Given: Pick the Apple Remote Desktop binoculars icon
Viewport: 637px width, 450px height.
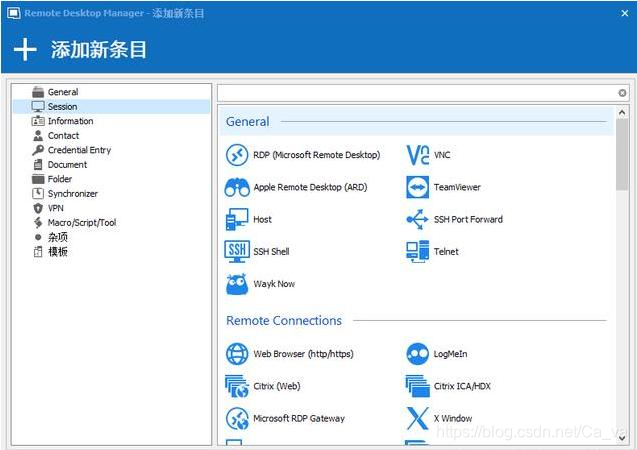Looking at the screenshot, I should click(237, 187).
